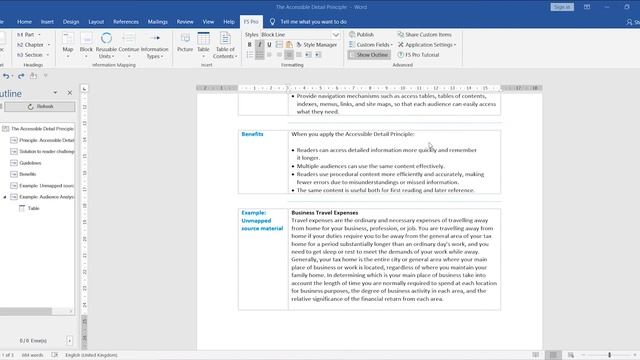Click the Outline pane horizontal scrollbar
This screenshot has width=640, height=360.
point(26,311)
